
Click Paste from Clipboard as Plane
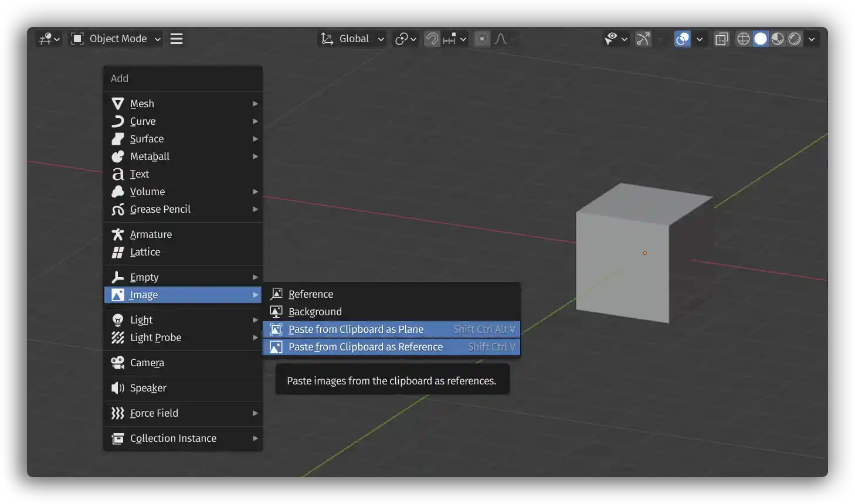coord(355,329)
